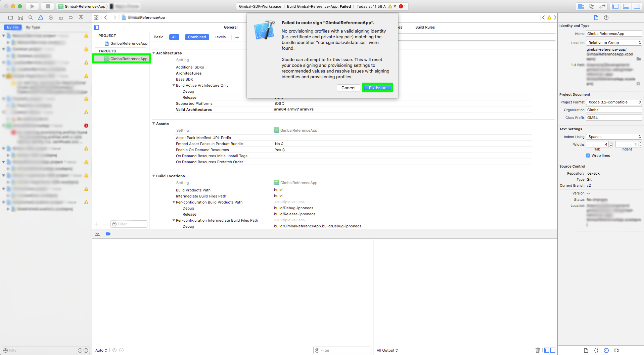The width and height of the screenshot is (644, 355).
Task: Collapse the Architectures section
Action: click(x=154, y=53)
